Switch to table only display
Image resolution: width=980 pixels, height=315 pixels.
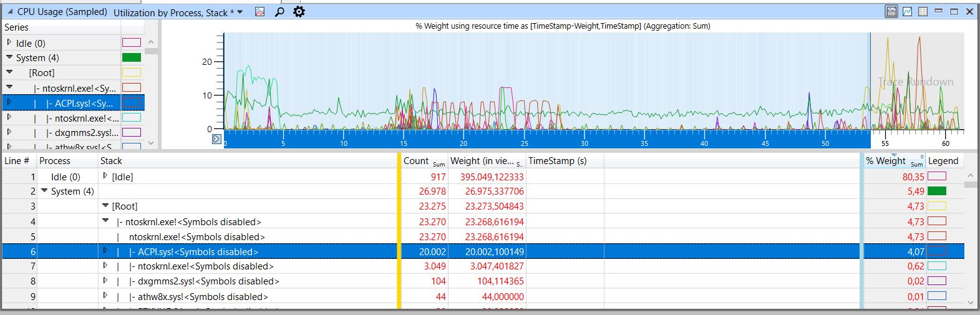tap(923, 12)
